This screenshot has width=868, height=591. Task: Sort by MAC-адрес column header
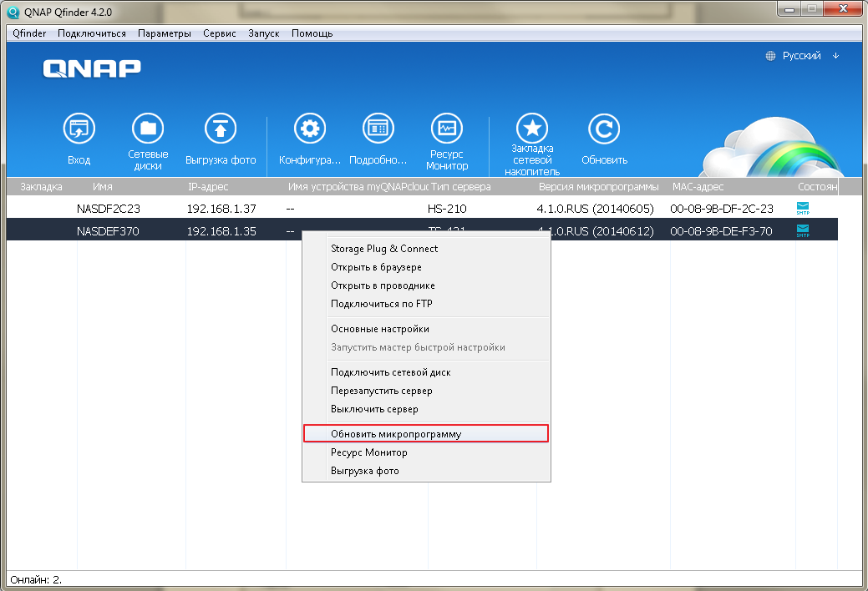click(x=698, y=187)
